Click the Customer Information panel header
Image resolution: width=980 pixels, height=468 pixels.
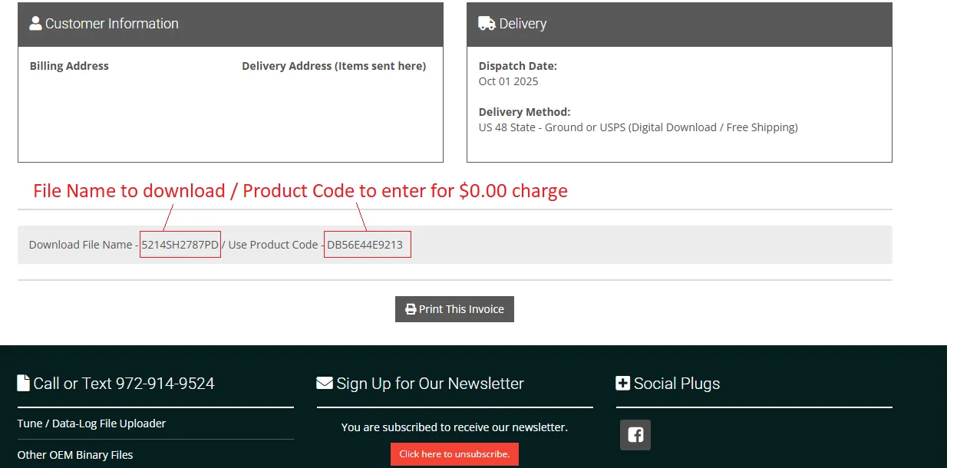coord(230,24)
